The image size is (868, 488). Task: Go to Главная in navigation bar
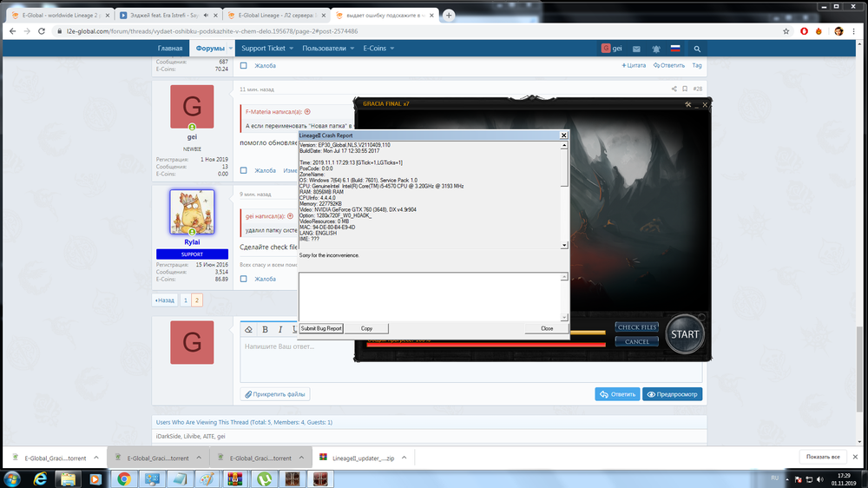pos(170,49)
